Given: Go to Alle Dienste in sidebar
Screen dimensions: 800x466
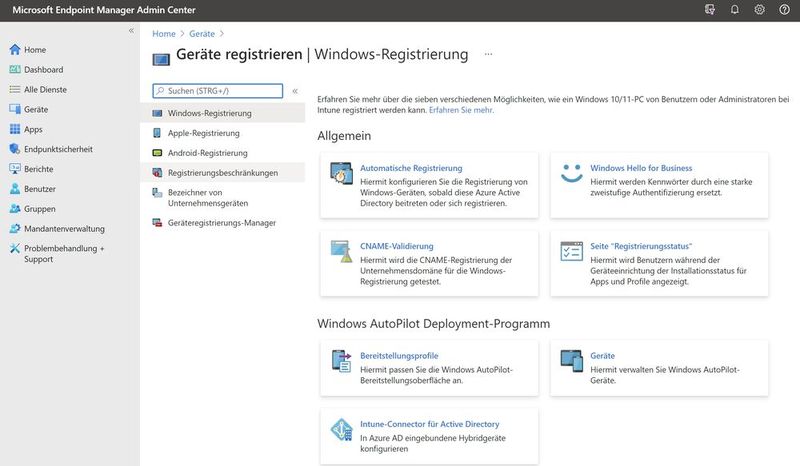Looking at the screenshot, I should [45, 89].
